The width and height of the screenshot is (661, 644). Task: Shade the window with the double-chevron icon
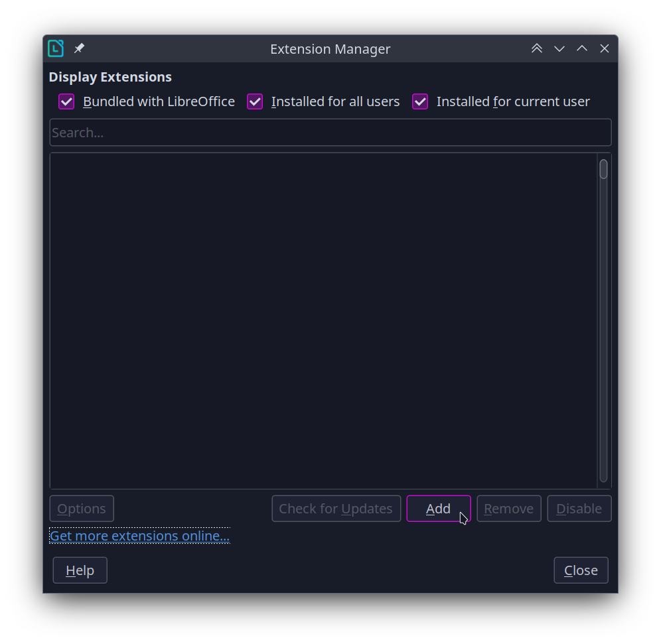click(537, 48)
